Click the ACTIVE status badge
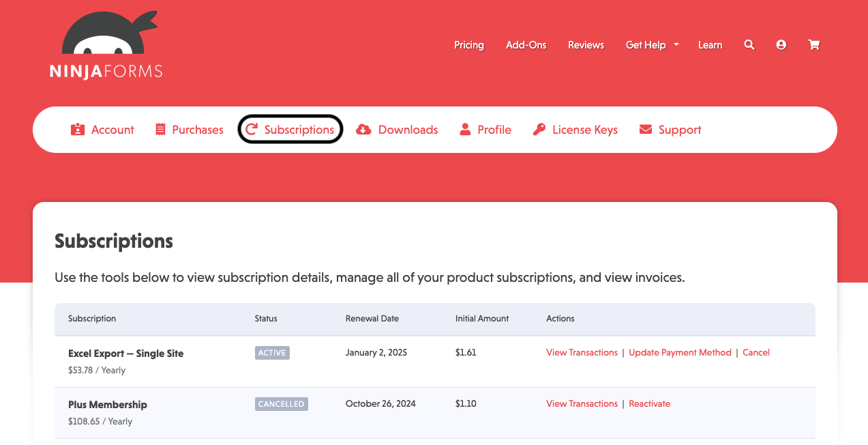Image resolution: width=868 pixels, height=445 pixels. click(271, 352)
